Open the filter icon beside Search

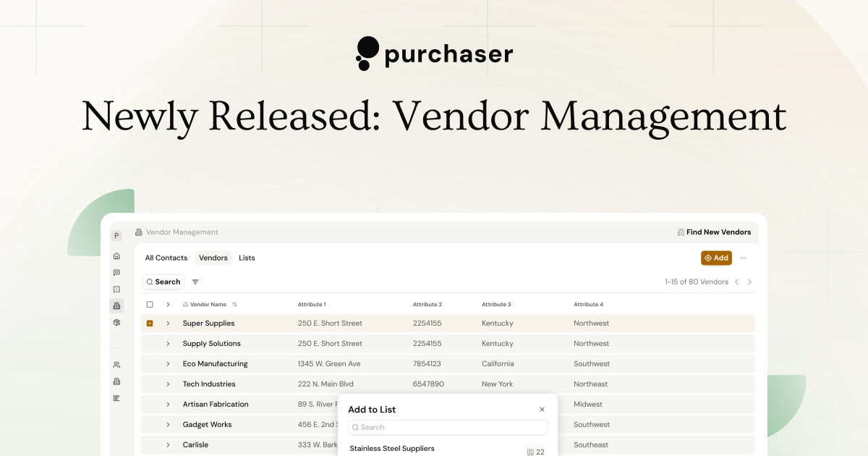(195, 282)
